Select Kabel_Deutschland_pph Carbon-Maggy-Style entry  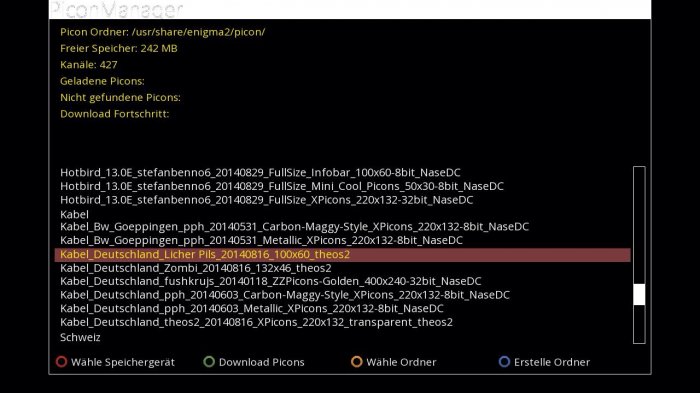(x=285, y=295)
